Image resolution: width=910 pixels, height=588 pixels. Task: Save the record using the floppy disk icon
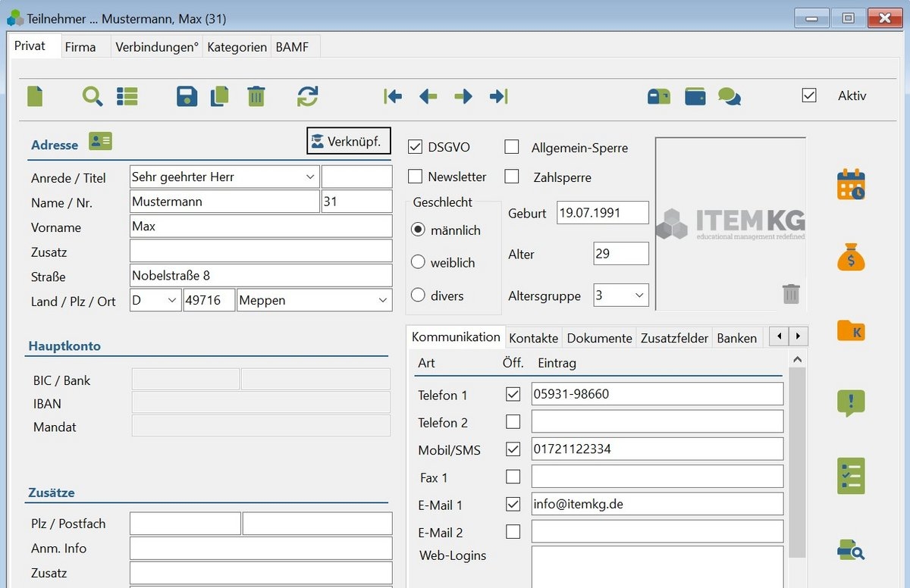tap(187, 96)
